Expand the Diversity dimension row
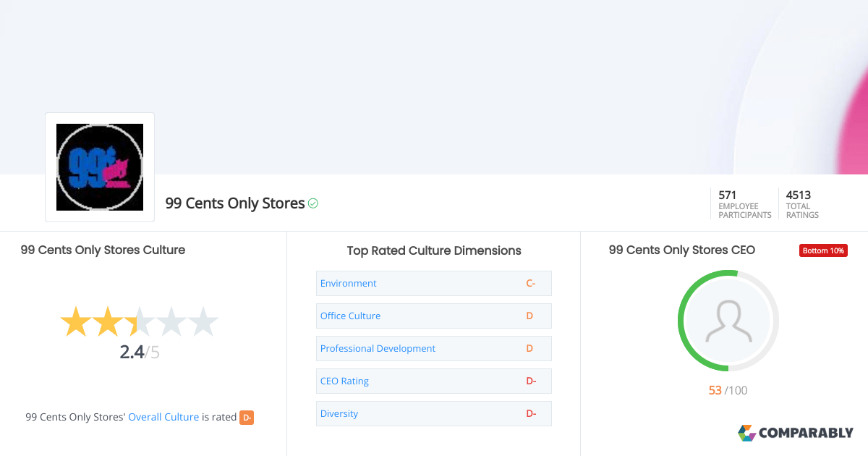Image resolution: width=868 pixels, height=456 pixels. pyautogui.click(x=339, y=413)
